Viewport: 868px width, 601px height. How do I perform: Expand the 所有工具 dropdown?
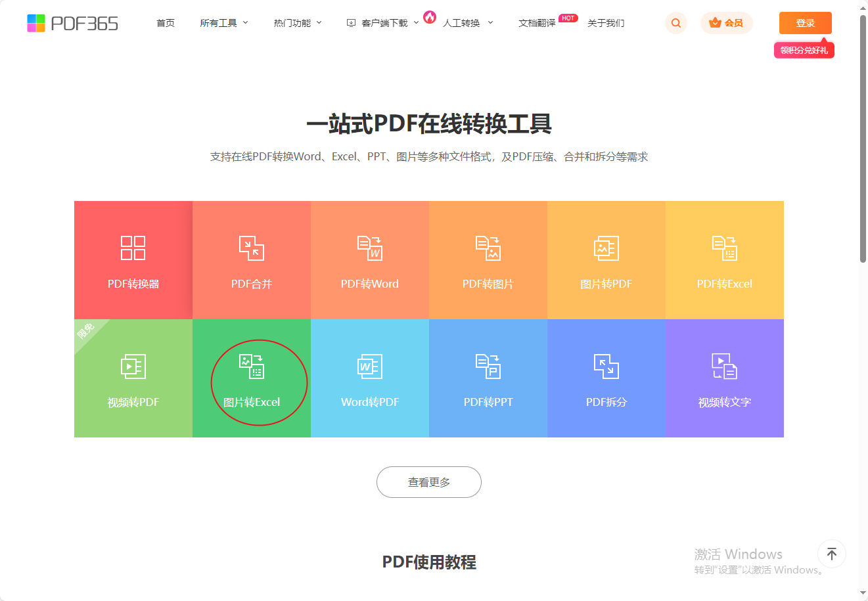tap(224, 23)
